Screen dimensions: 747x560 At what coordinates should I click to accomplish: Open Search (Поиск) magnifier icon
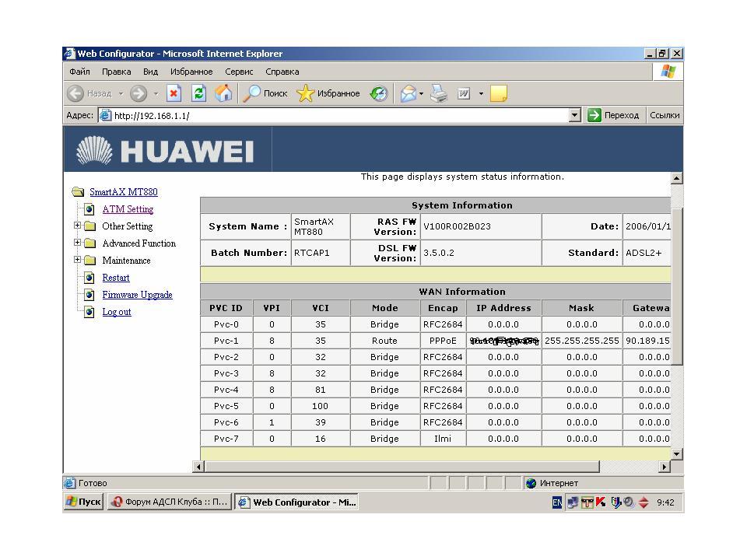(x=251, y=93)
